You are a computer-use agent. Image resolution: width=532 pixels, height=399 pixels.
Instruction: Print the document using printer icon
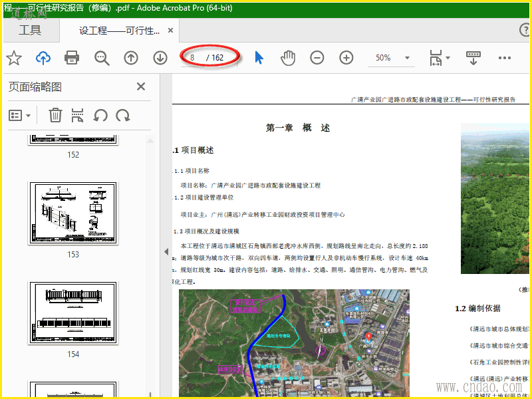click(x=72, y=58)
